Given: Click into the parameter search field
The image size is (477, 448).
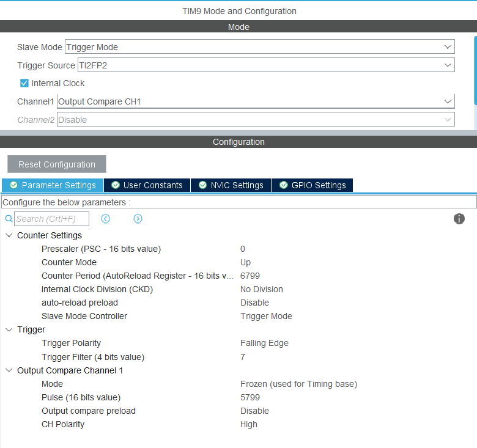Looking at the screenshot, I should point(52,219).
